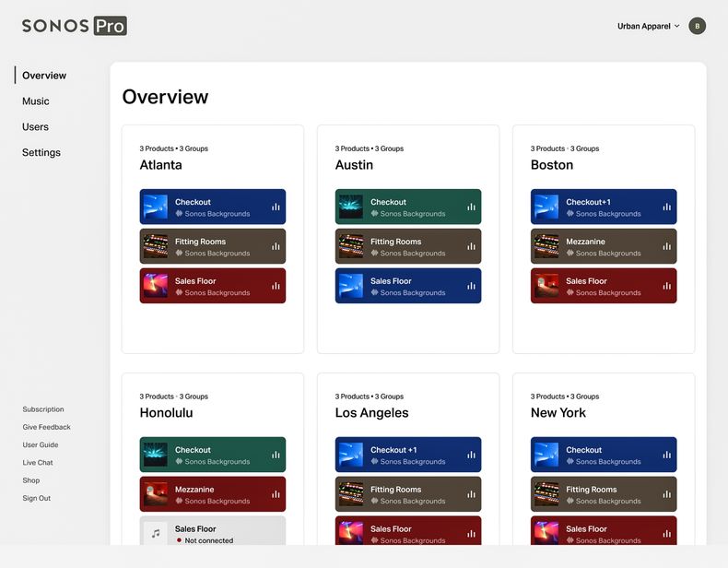This screenshot has width=728, height=568.
Task: Open the Subscription link
Action: (43, 409)
